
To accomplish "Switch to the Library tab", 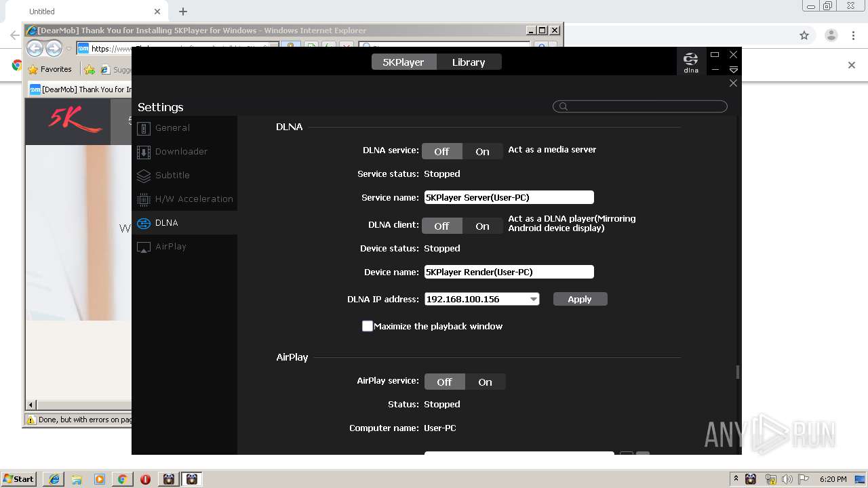I will coord(469,62).
